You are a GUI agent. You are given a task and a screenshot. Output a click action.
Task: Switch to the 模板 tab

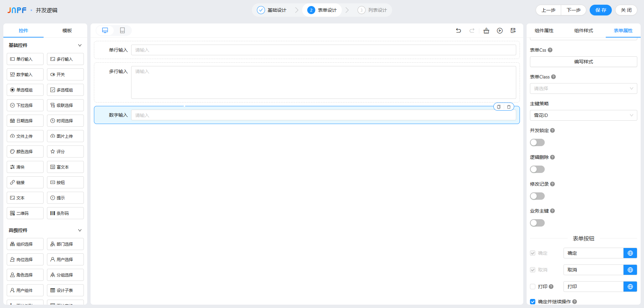click(x=67, y=30)
